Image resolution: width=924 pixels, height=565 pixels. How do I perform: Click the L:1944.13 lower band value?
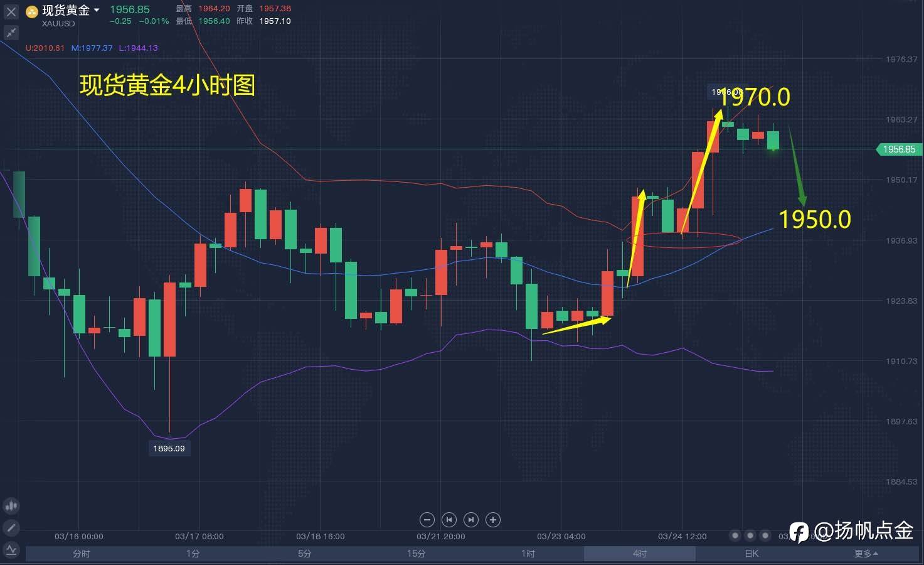tap(138, 48)
